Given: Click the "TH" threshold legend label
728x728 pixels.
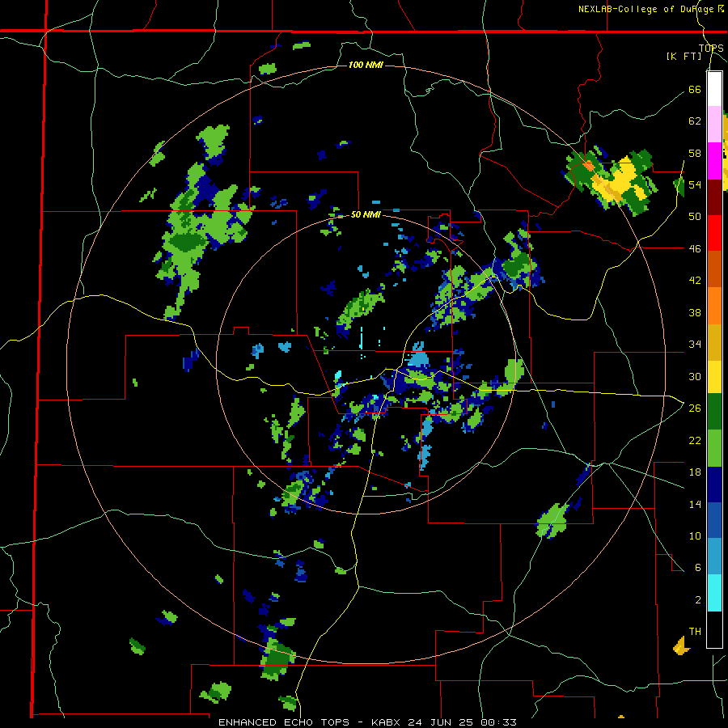Looking at the screenshot, I should (695, 632).
